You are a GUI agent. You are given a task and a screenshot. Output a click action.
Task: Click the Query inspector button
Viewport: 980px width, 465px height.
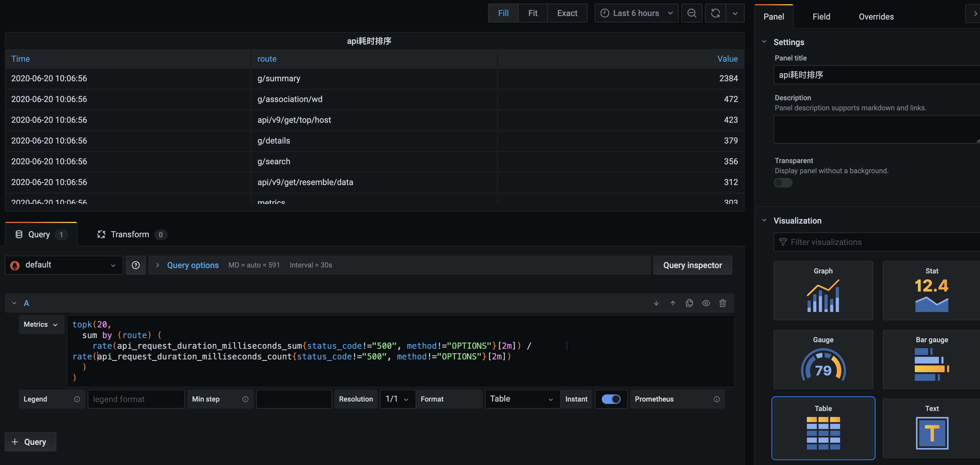tap(692, 265)
